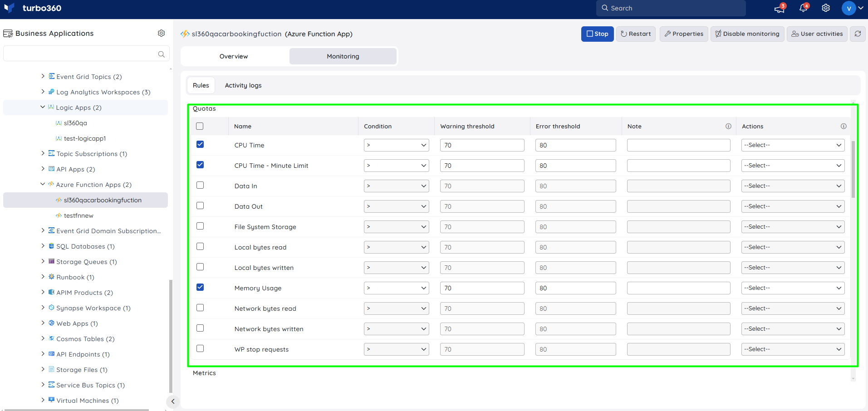The height and width of the screenshot is (411, 868).
Task: Click the Business Applications panel icon
Action: (8, 34)
